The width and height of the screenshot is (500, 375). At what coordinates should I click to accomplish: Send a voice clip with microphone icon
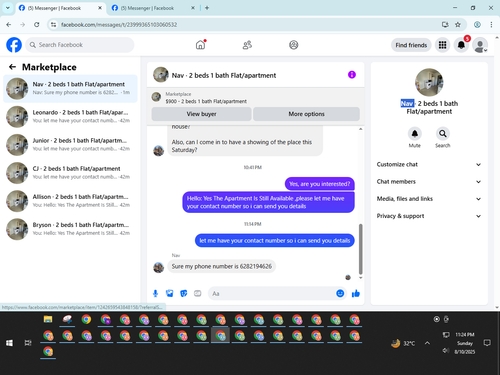[155, 293]
